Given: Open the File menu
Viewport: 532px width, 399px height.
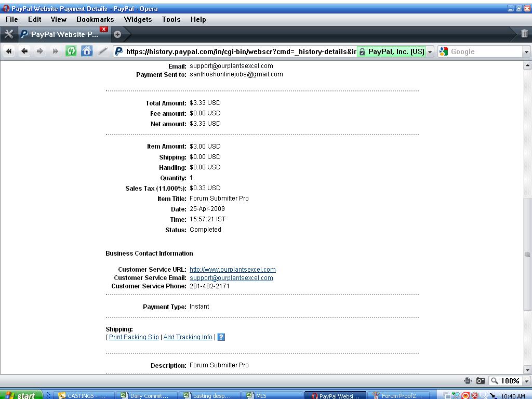Looking at the screenshot, I should coord(12,19).
